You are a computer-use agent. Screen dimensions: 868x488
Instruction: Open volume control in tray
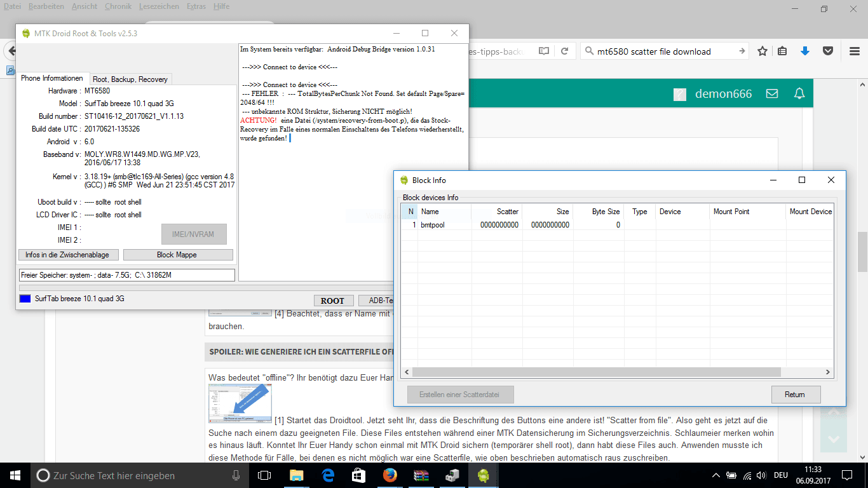tap(762, 475)
